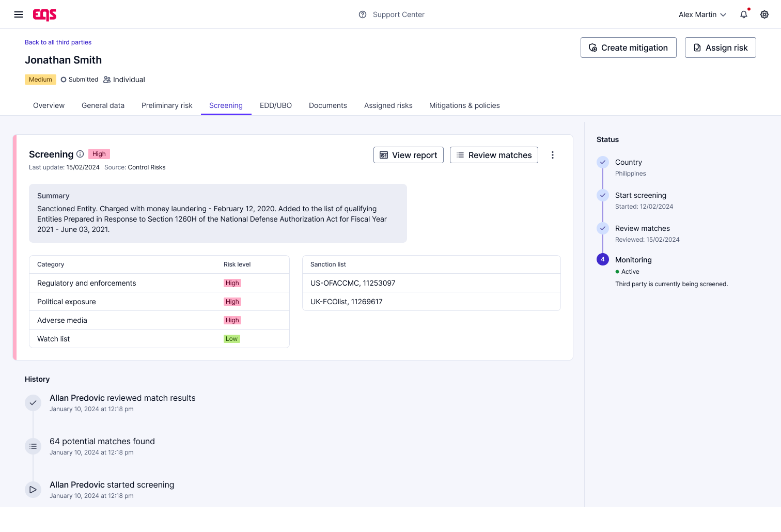The width and height of the screenshot is (781, 532).
Task: Switch to the EDD/UBO tab
Action: pyautogui.click(x=276, y=105)
